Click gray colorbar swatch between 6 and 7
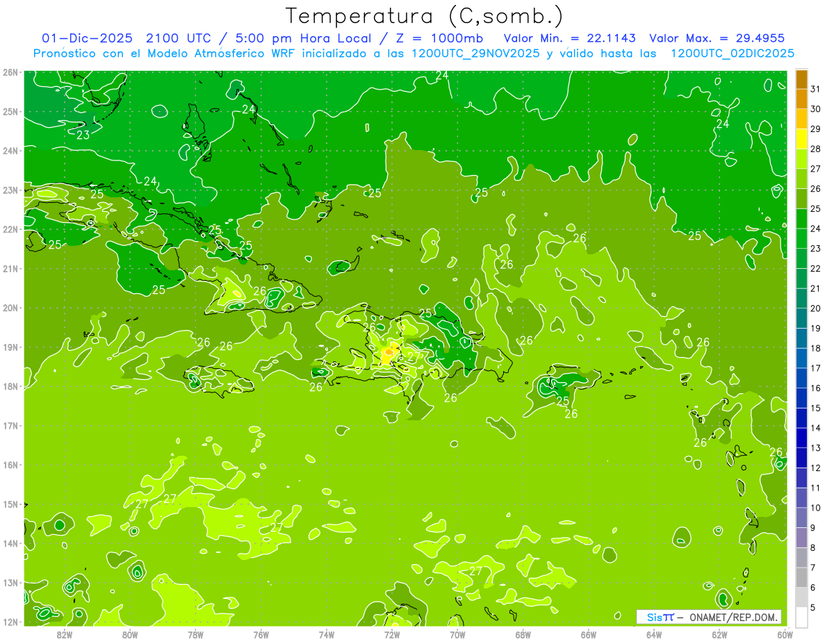834x644 pixels. point(801,577)
